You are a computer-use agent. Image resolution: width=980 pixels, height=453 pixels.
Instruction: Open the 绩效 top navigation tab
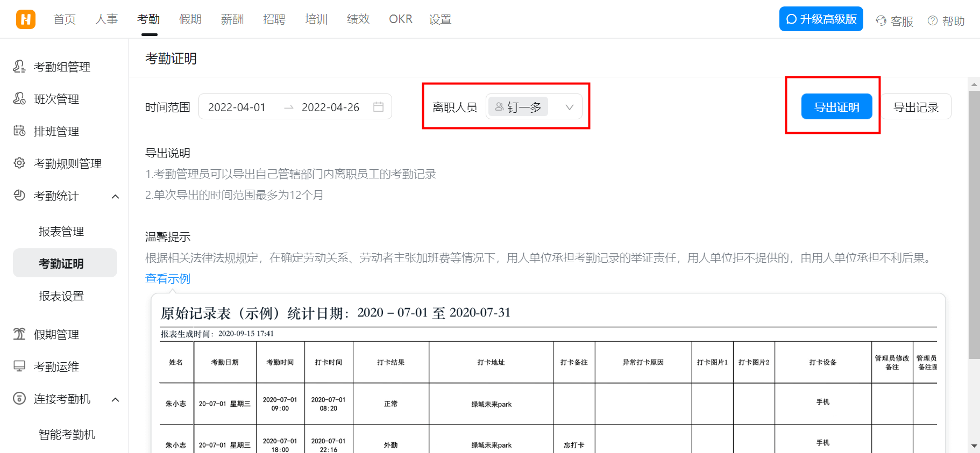pos(358,19)
